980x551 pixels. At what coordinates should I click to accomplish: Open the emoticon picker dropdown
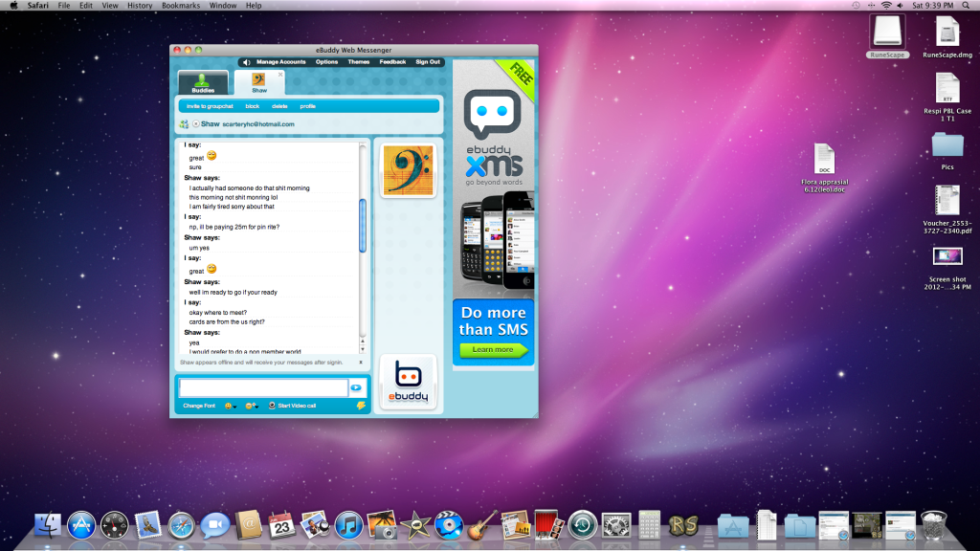pos(231,406)
